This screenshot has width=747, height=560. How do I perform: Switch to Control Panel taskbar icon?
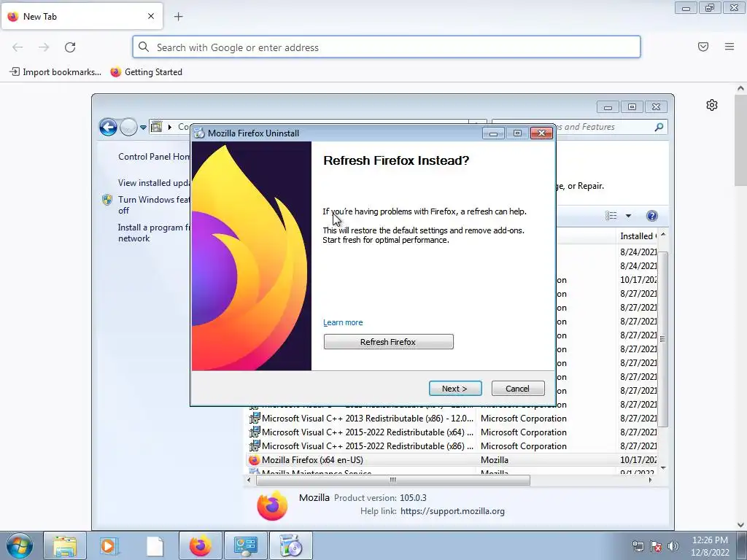click(246, 545)
